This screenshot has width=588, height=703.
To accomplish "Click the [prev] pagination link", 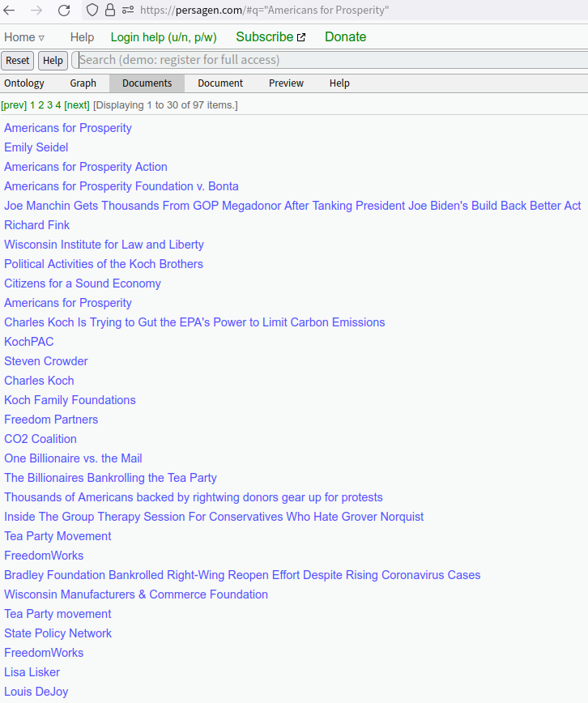I will [14, 105].
